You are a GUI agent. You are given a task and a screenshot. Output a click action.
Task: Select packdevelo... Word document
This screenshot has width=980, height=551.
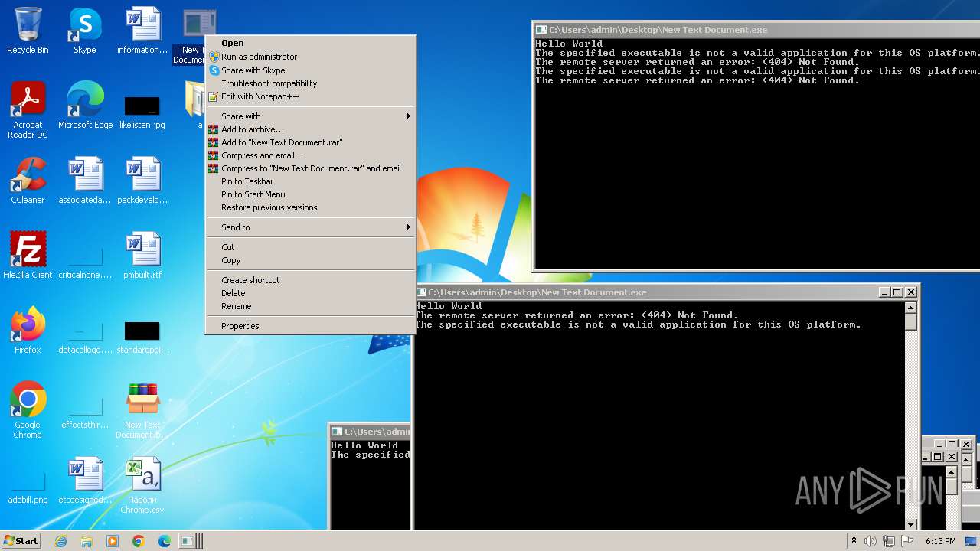pyautogui.click(x=142, y=181)
